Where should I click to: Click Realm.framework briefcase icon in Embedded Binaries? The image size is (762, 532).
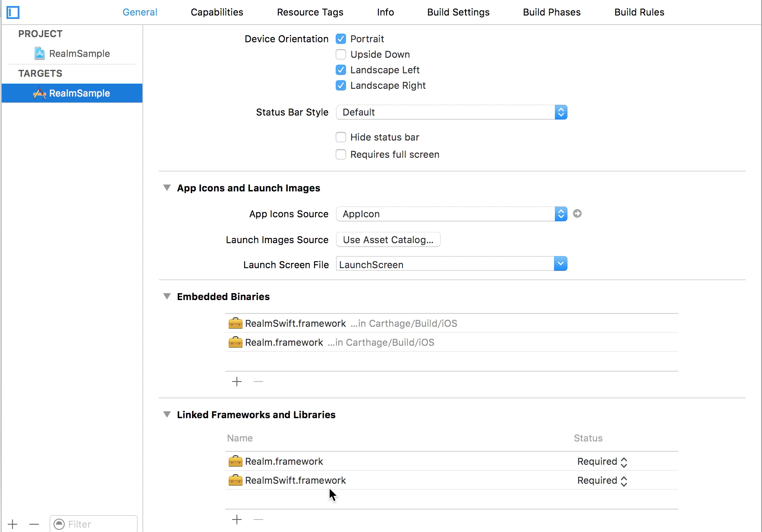(x=235, y=342)
